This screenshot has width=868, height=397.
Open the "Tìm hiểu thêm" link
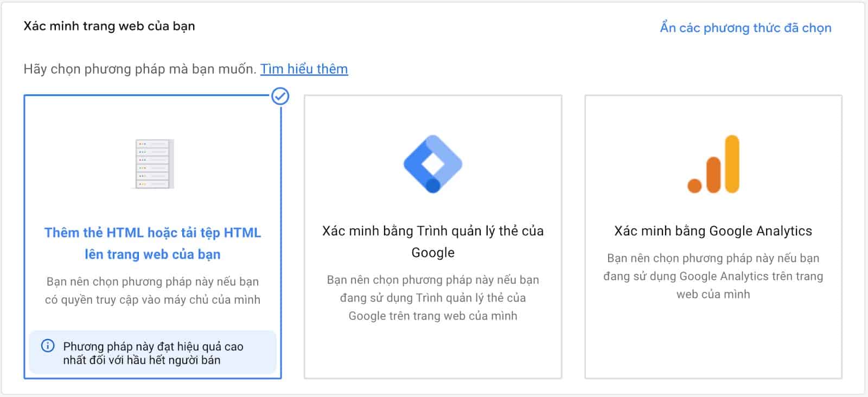click(304, 69)
